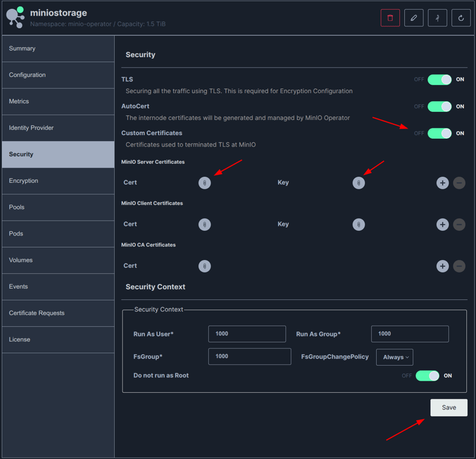
Task: Click the TLS description text
Action: (x=239, y=91)
